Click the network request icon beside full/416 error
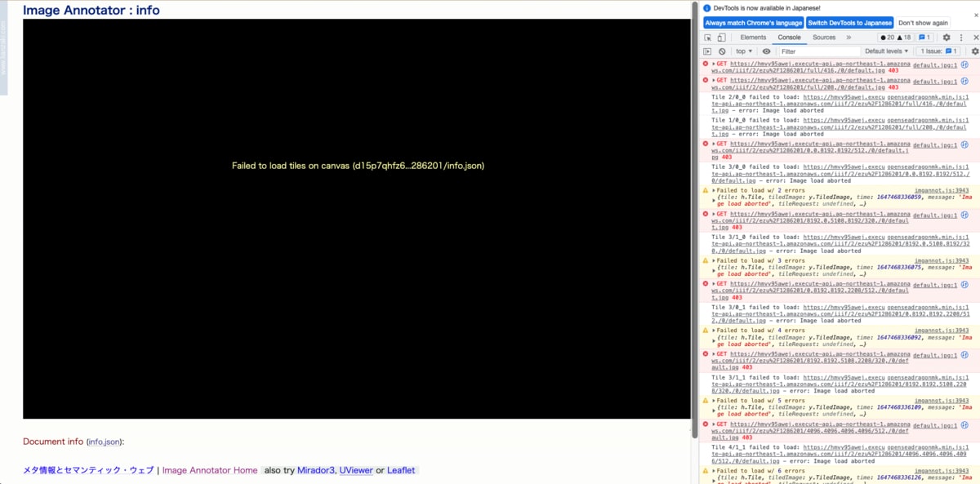This screenshot has width=980, height=484. [964, 64]
